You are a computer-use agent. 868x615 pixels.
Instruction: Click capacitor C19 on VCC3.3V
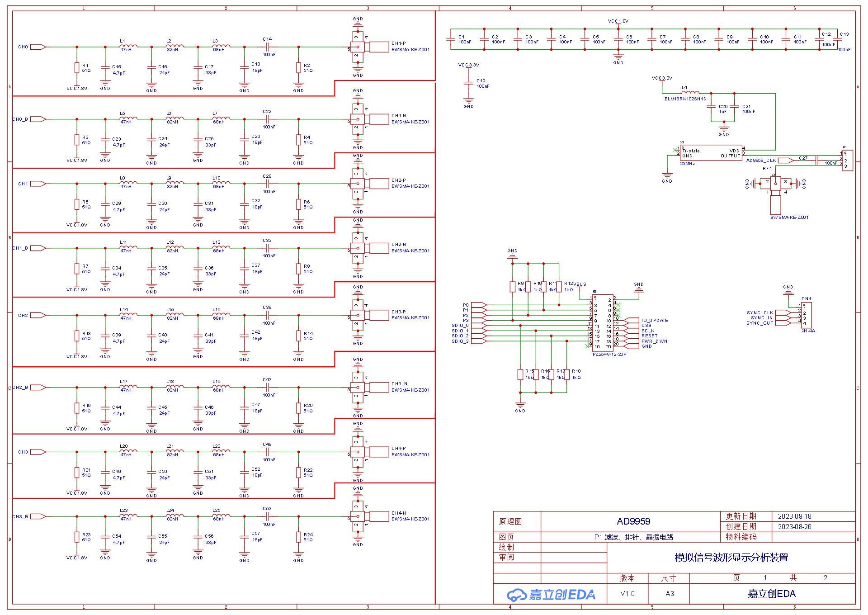click(469, 84)
